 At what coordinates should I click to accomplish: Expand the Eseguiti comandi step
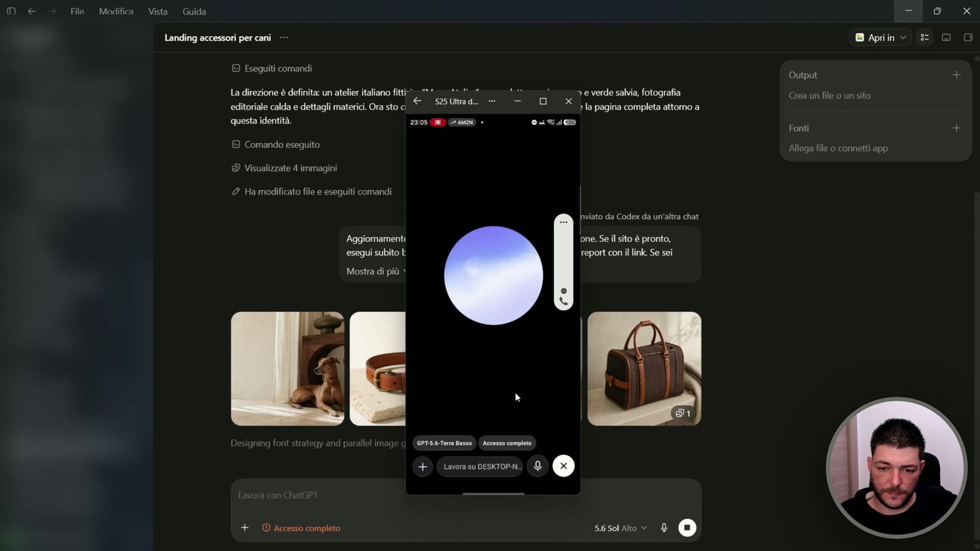click(x=272, y=69)
